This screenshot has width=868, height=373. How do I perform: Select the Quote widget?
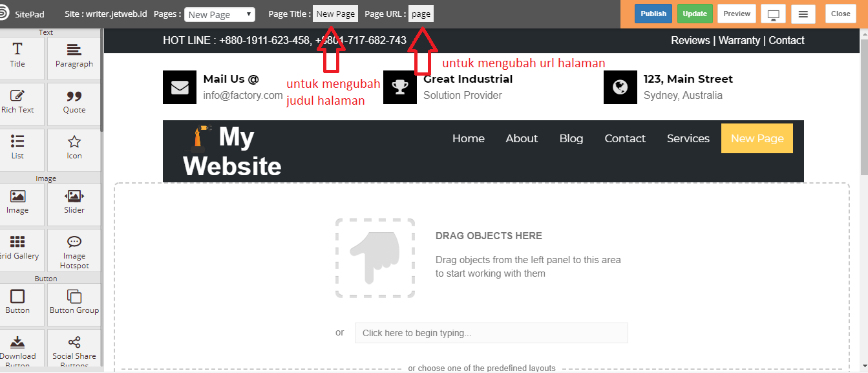click(x=74, y=103)
